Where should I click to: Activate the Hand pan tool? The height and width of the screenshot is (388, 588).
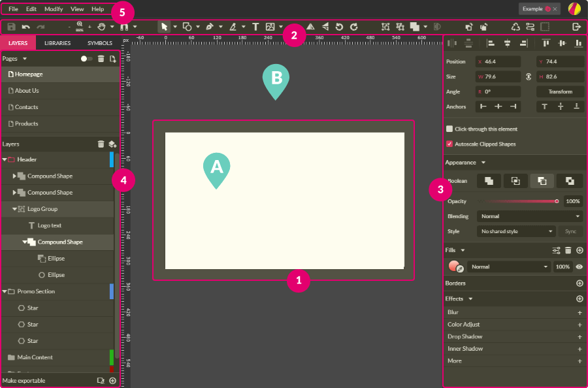pos(101,27)
